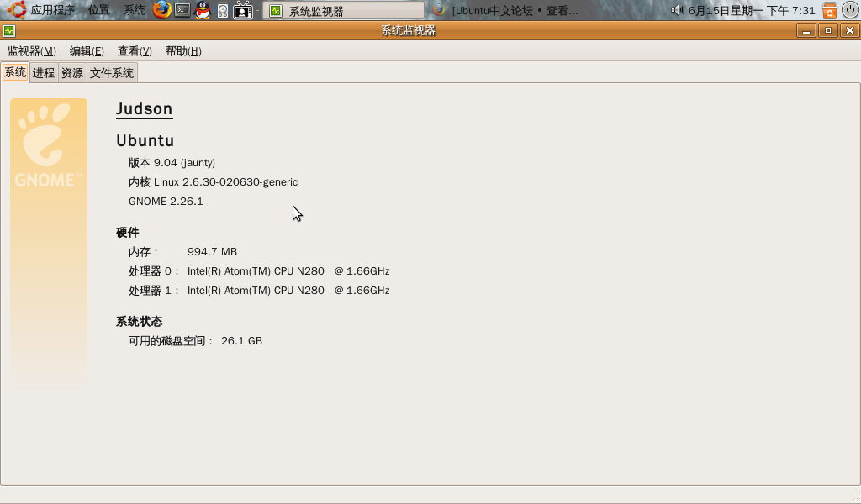Click the 系统监视器 taskbar button
Image resolution: width=861 pixels, height=504 pixels.
click(344, 10)
